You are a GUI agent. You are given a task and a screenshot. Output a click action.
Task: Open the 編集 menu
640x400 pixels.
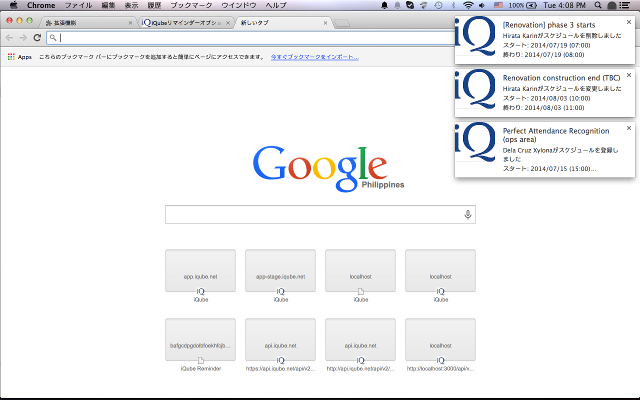click(108, 5)
